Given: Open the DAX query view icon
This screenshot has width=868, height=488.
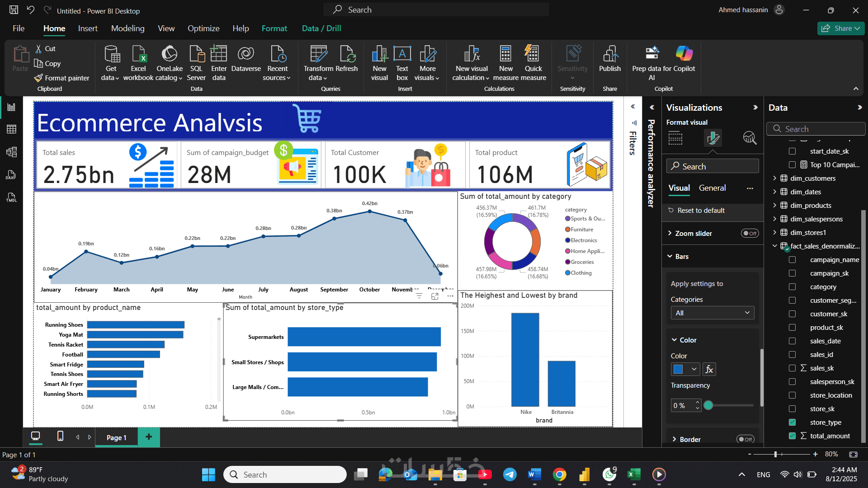Looking at the screenshot, I should (11, 175).
